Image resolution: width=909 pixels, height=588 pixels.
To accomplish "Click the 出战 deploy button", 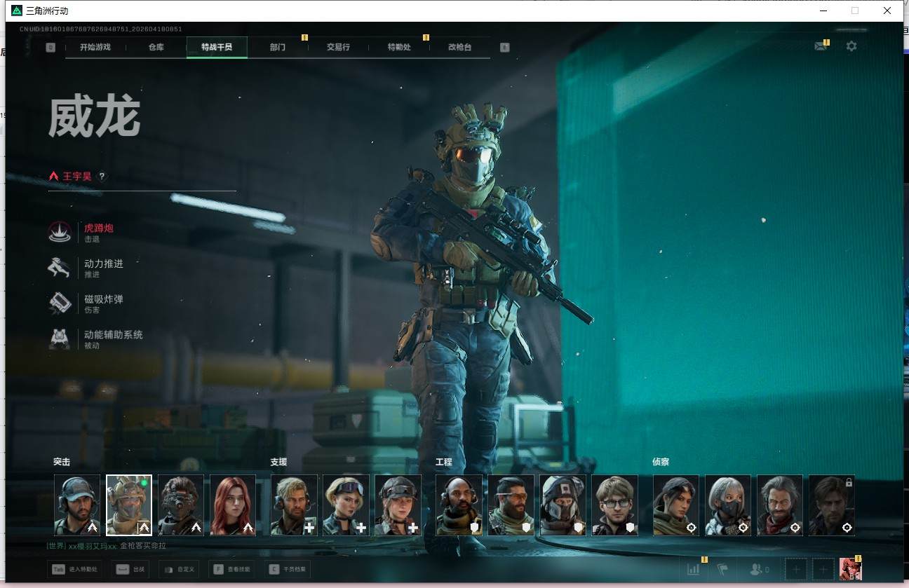I will pyautogui.click(x=131, y=569).
